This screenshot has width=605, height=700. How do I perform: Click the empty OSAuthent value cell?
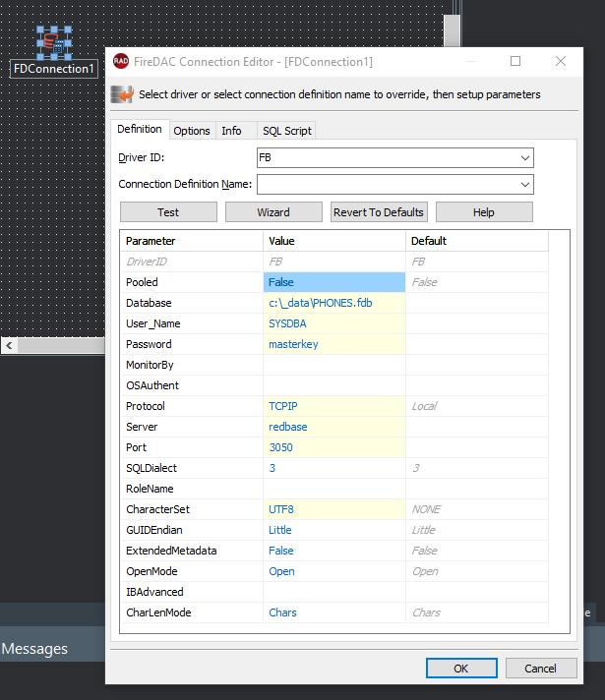pos(334,385)
